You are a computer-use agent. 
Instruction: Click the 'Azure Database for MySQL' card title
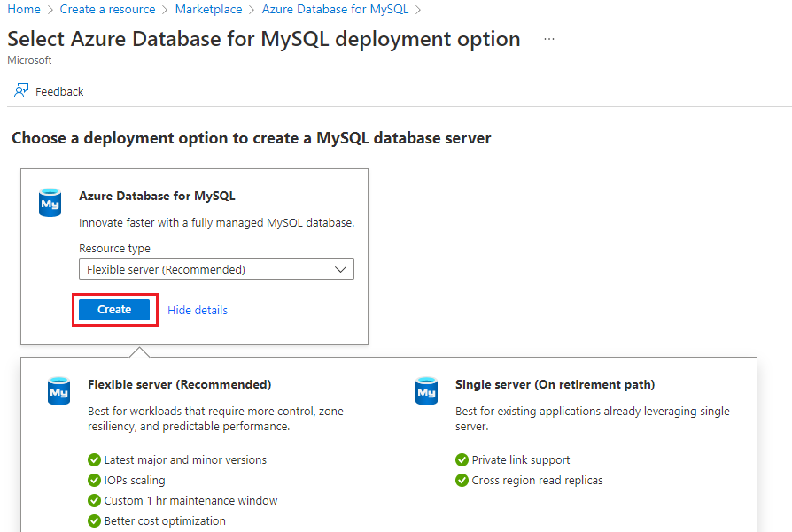(157, 196)
